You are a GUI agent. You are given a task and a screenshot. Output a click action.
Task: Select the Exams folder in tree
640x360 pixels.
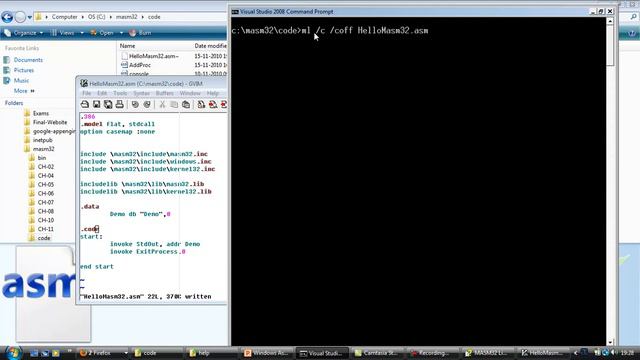(x=41, y=113)
